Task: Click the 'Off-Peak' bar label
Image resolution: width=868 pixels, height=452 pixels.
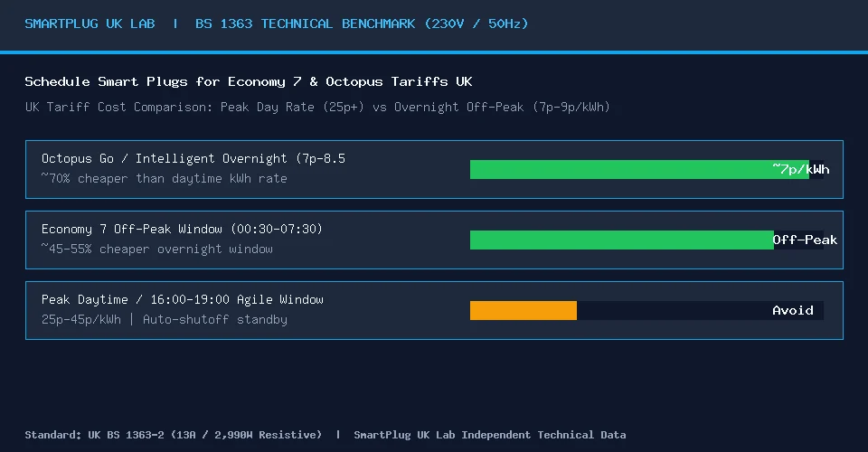Action: click(805, 240)
